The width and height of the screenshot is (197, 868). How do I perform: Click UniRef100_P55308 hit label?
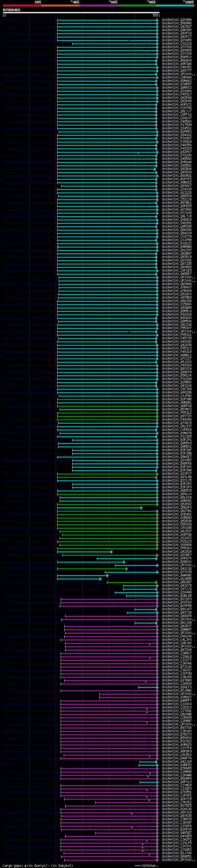coord(177,524)
